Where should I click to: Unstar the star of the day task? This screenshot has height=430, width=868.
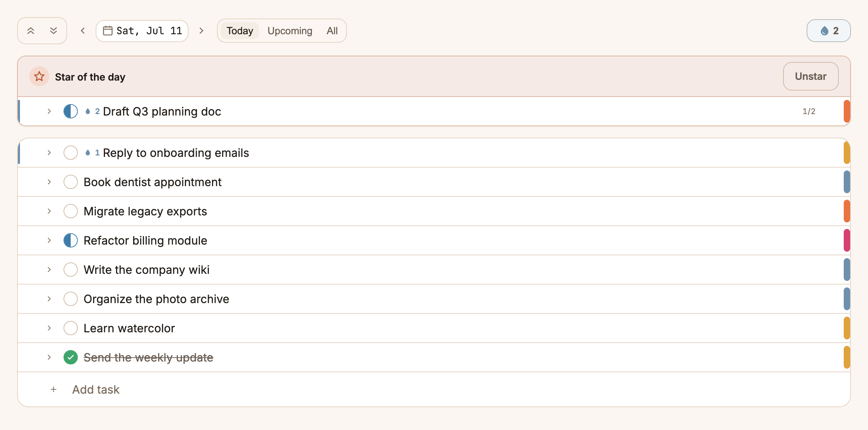811,76
